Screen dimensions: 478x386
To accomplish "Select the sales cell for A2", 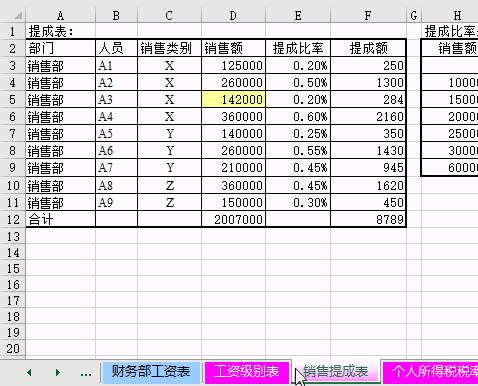I will pos(233,82).
